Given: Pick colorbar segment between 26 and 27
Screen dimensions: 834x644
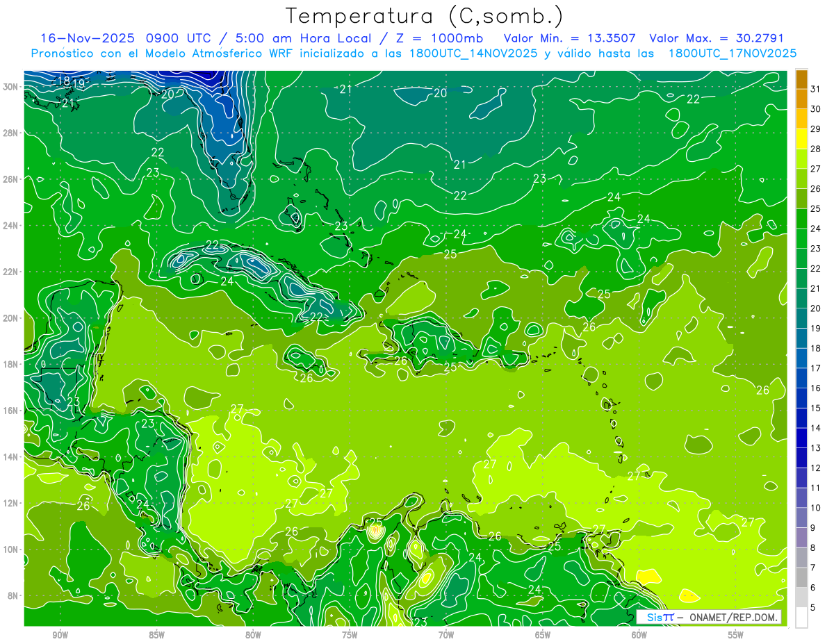Looking at the screenshot, I should click(801, 179).
